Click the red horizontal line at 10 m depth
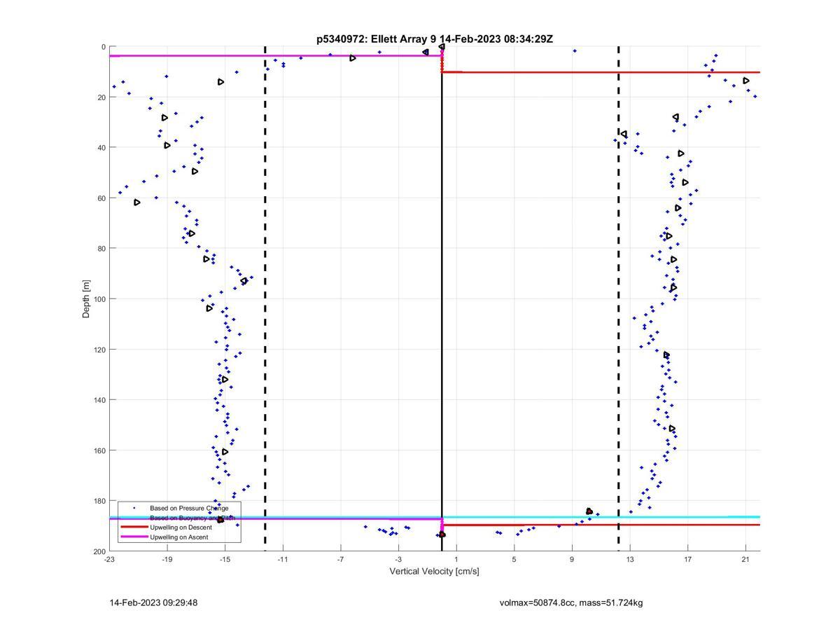 tap(602, 72)
